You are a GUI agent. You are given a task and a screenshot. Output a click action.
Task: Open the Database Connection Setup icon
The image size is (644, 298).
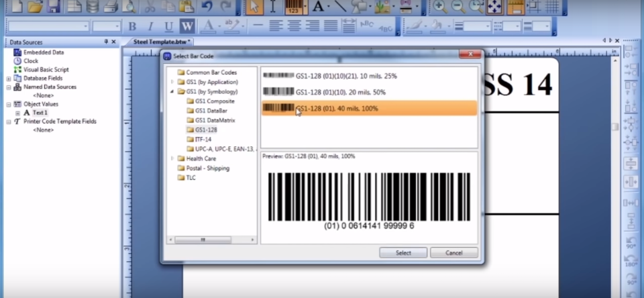[93, 6]
